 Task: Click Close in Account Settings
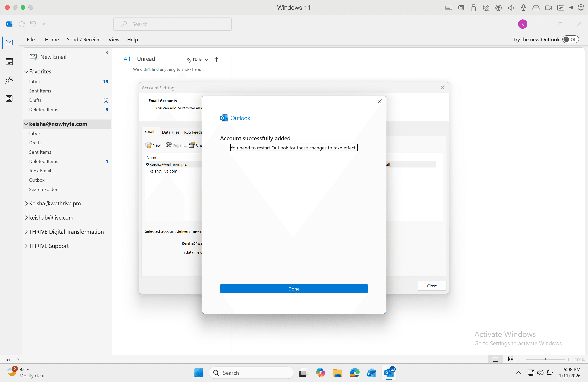pos(432,286)
